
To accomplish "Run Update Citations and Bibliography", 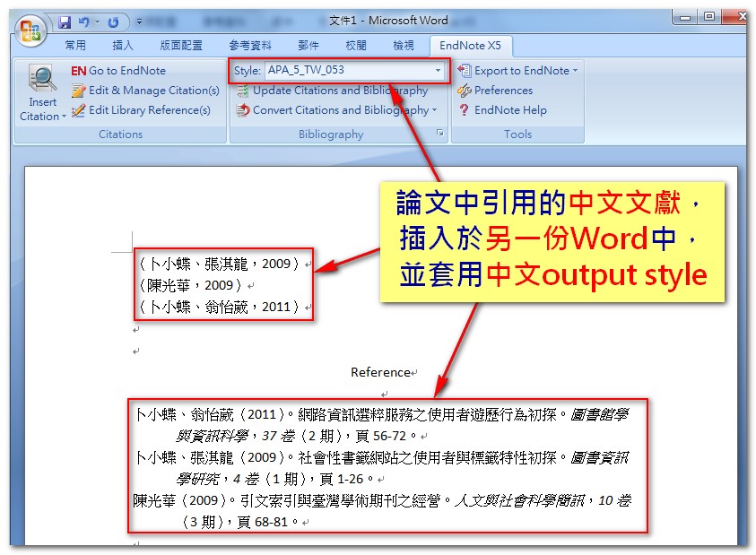I will (341, 91).
